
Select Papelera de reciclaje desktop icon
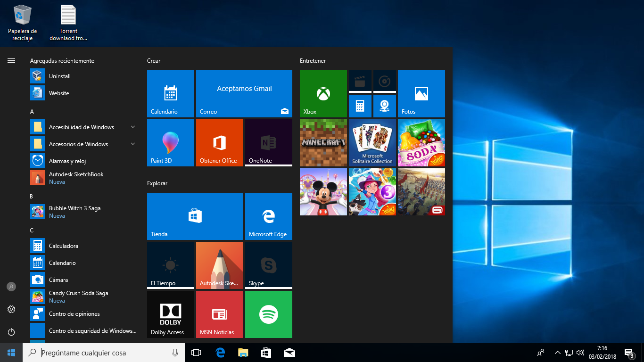[x=22, y=23]
